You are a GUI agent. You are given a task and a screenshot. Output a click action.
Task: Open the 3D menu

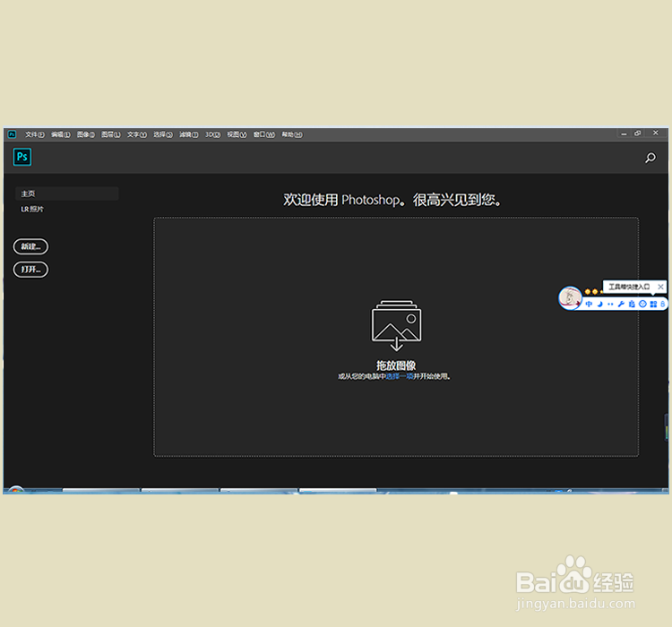click(x=212, y=134)
